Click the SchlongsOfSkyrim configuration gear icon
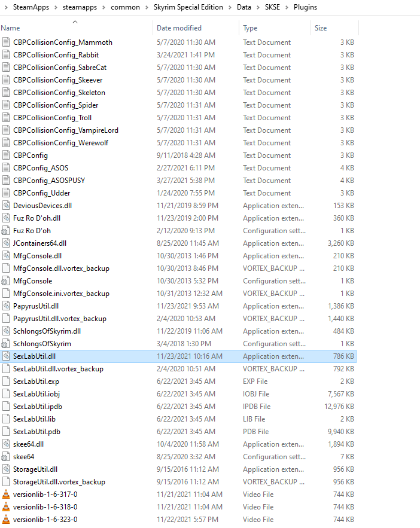The image size is (420, 528). pos(5,343)
